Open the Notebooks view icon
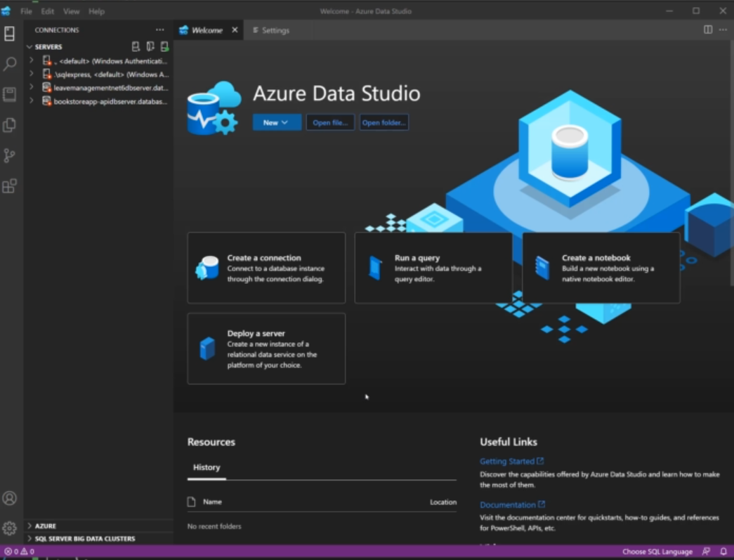Viewport: 734px width, 560px height. [9, 94]
